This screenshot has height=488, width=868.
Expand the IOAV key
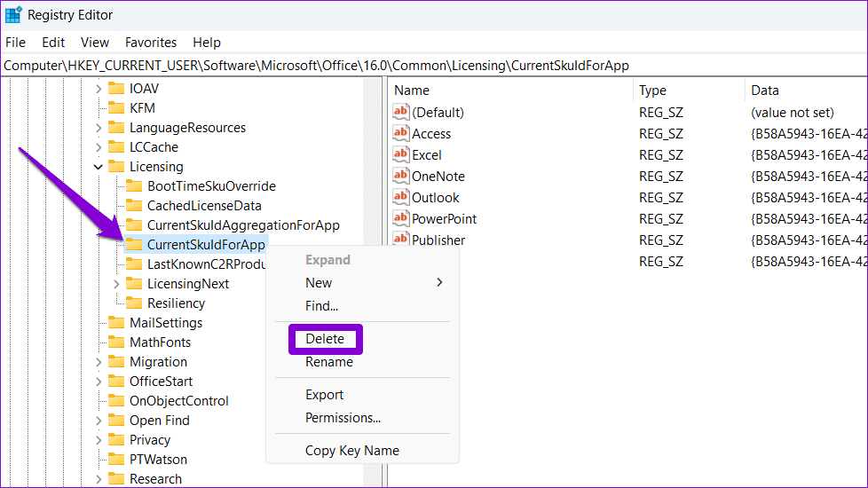click(99, 89)
